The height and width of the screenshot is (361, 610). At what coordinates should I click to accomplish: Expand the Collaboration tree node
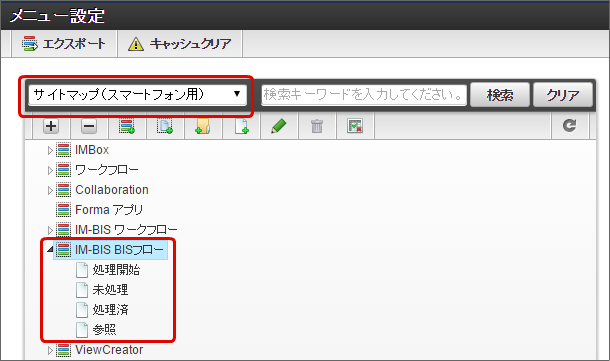click(50, 190)
